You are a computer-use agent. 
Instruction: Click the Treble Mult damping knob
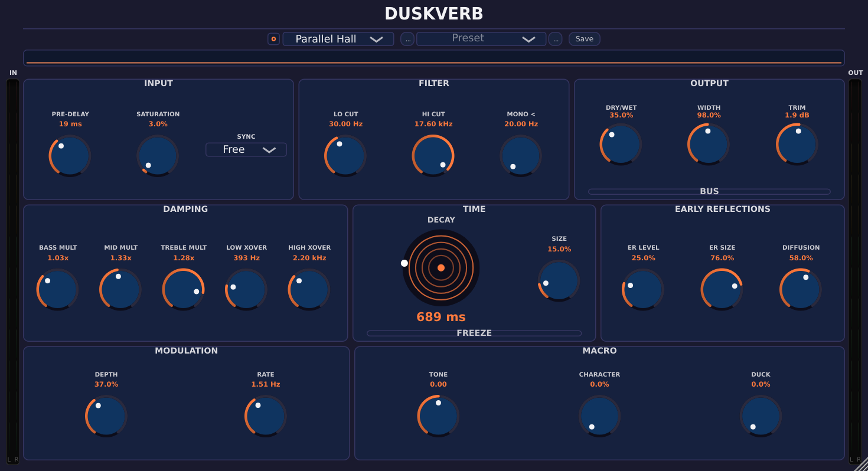184,289
